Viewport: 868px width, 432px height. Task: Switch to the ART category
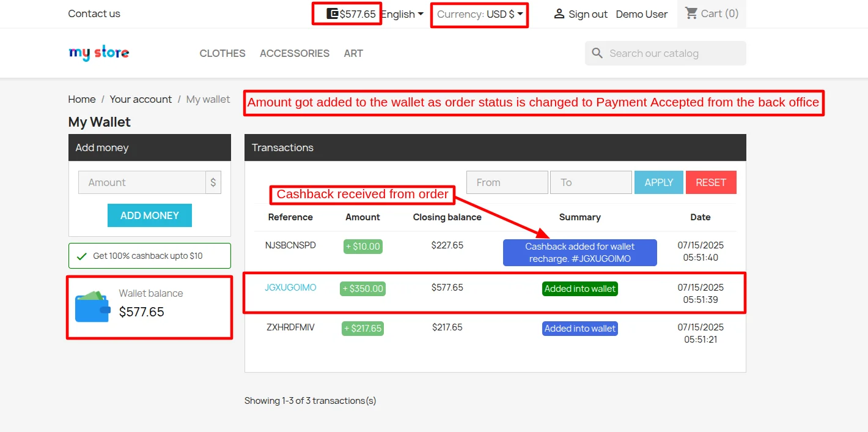(353, 53)
